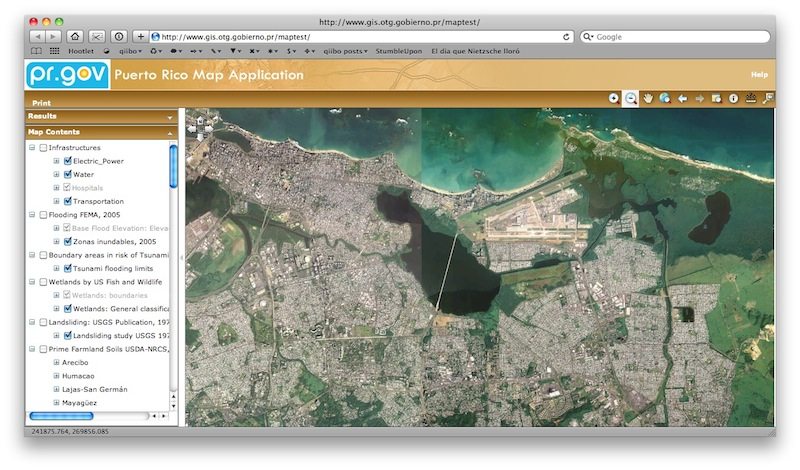The width and height of the screenshot is (800, 470).
Task: Collapse the Infrastructures group
Action: pos(31,147)
